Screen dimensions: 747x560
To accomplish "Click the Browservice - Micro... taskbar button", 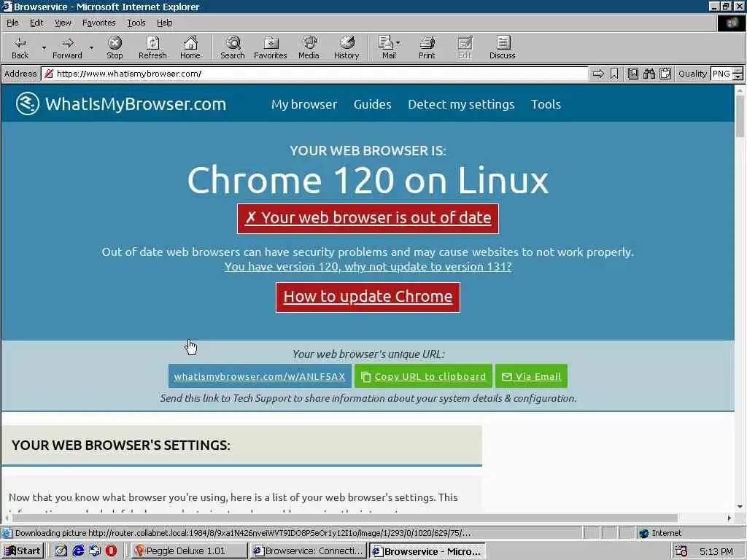I will tap(427, 551).
